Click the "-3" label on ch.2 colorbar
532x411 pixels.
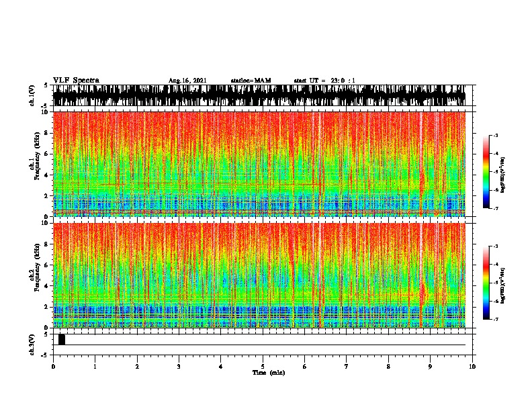coord(496,246)
